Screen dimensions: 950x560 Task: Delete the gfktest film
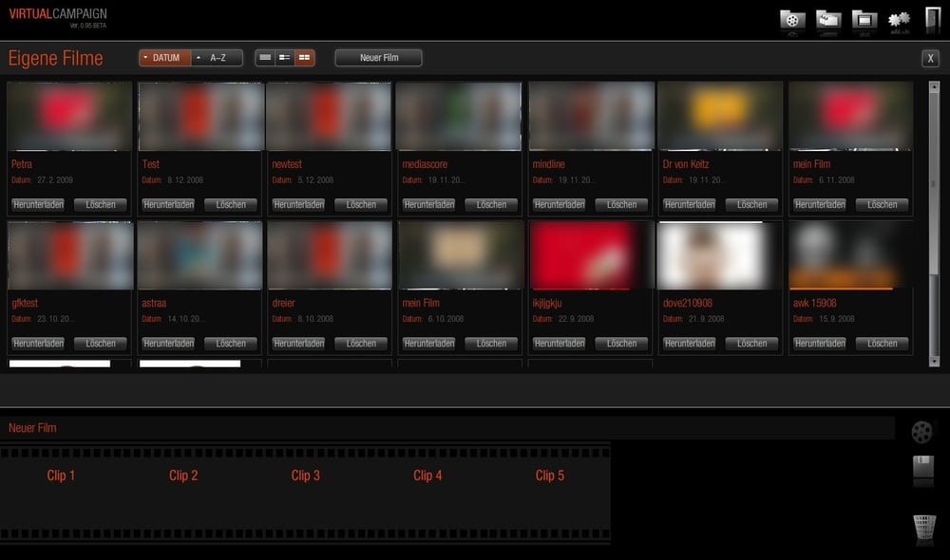[x=101, y=344]
